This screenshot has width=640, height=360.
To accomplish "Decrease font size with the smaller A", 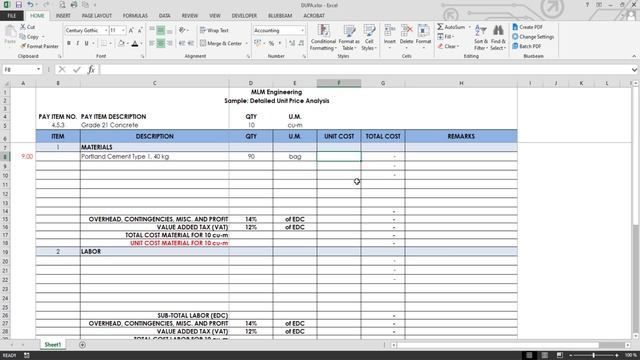I will (140, 31).
